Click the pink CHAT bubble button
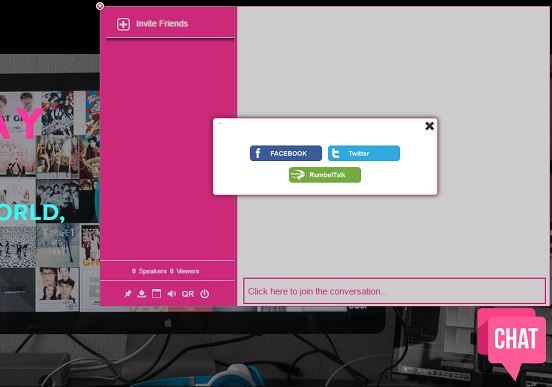Viewport: 552px width, 387px height. tap(512, 343)
